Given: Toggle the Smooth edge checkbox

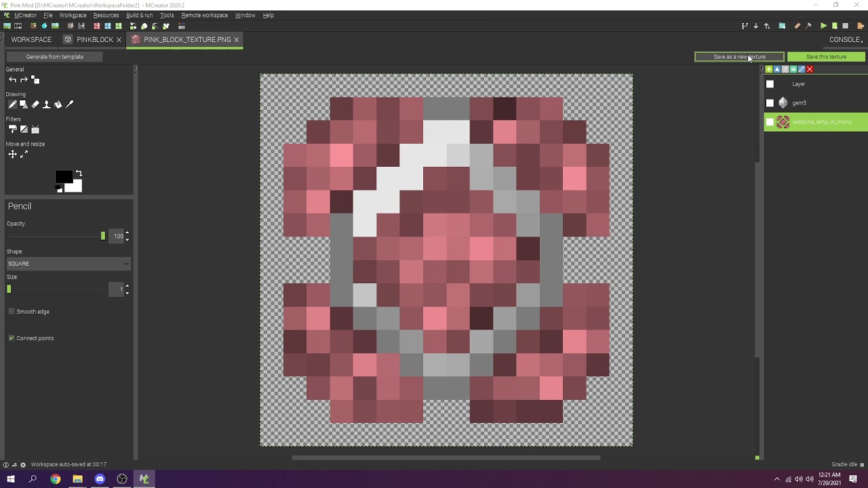Looking at the screenshot, I should (x=12, y=312).
